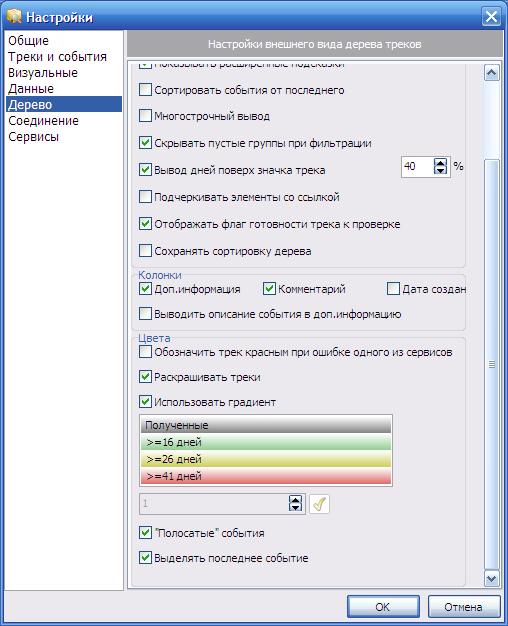This screenshot has height=626, width=508.
Task: Select the green >=16 дней color row
Action: [x=266, y=442]
